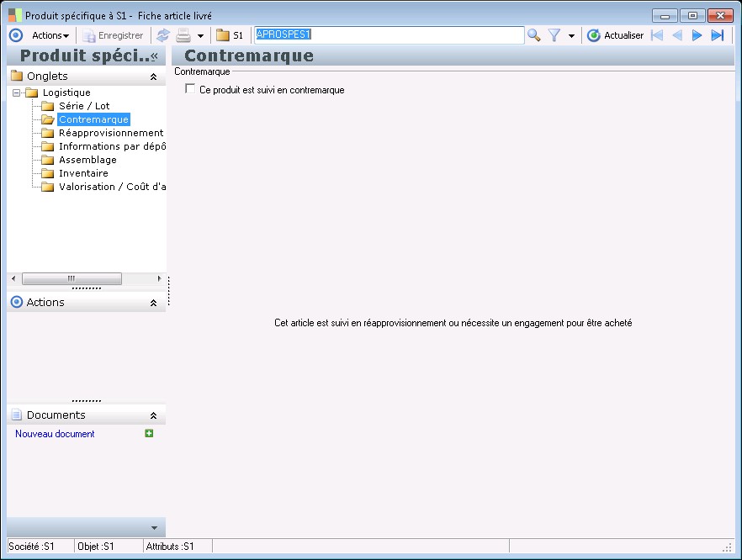
Task: Click the filter funnel icon
Action: click(x=554, y=35)
